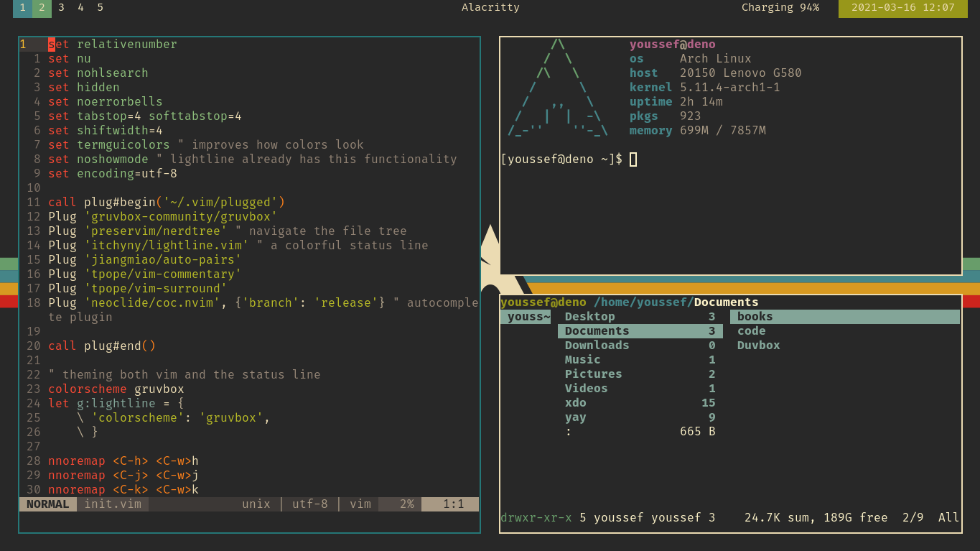The width and height of the screenshot is (980, 551).
Task: Click the Alacritty title in the top bar
Action: tap(490, 8)
